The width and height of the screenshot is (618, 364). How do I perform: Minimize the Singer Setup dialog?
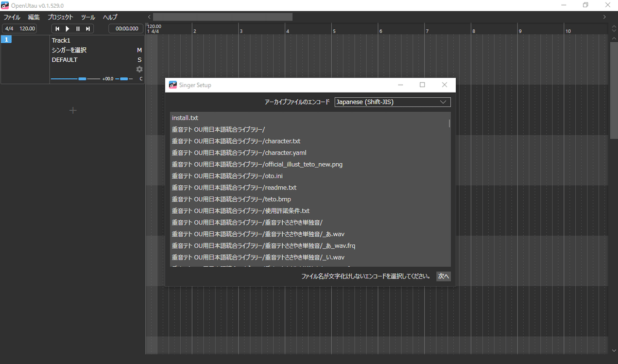(x=400, y=85)
